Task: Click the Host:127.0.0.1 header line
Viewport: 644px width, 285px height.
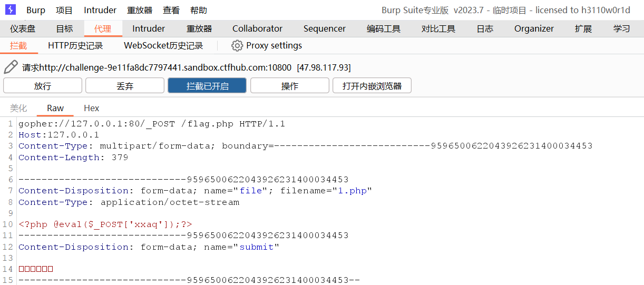Action: click(58, 135)
